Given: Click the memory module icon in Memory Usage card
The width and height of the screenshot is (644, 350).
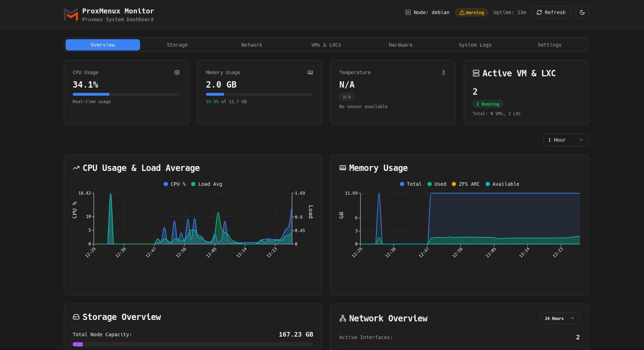Looking at the screenshot, I should [310, 72].
